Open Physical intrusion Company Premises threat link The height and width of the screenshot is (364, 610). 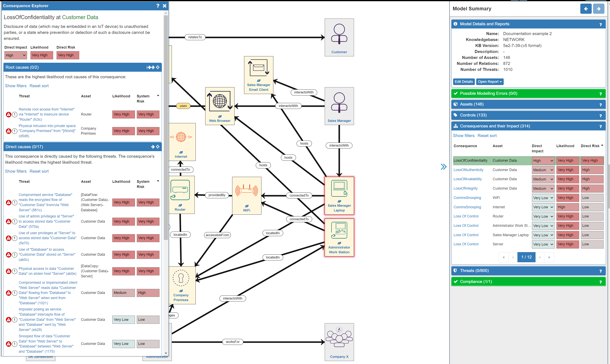47,131
